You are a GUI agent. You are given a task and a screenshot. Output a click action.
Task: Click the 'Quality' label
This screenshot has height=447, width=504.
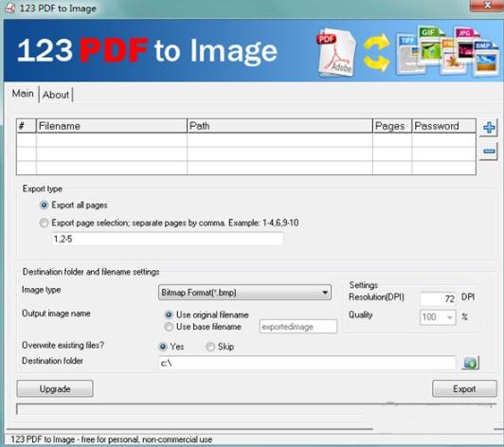(x=361, y=315)
